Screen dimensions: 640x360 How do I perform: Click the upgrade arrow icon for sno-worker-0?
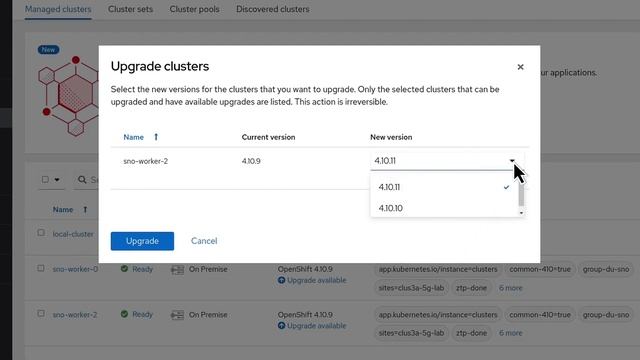(x=281, y=280)
